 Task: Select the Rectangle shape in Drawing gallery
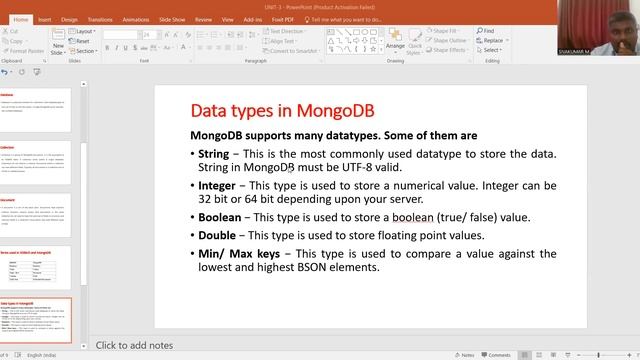(356, 32)
